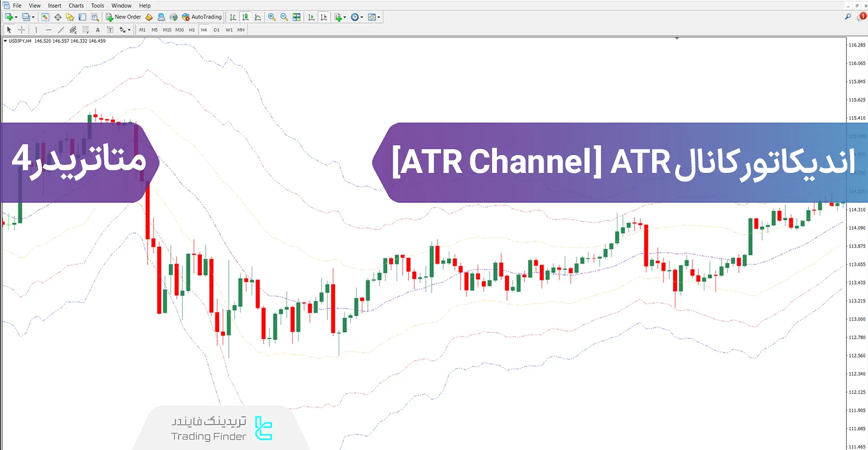Zoom out of the chart
The height and width of the screenshot is (450, 868).
tap(284, 17)
